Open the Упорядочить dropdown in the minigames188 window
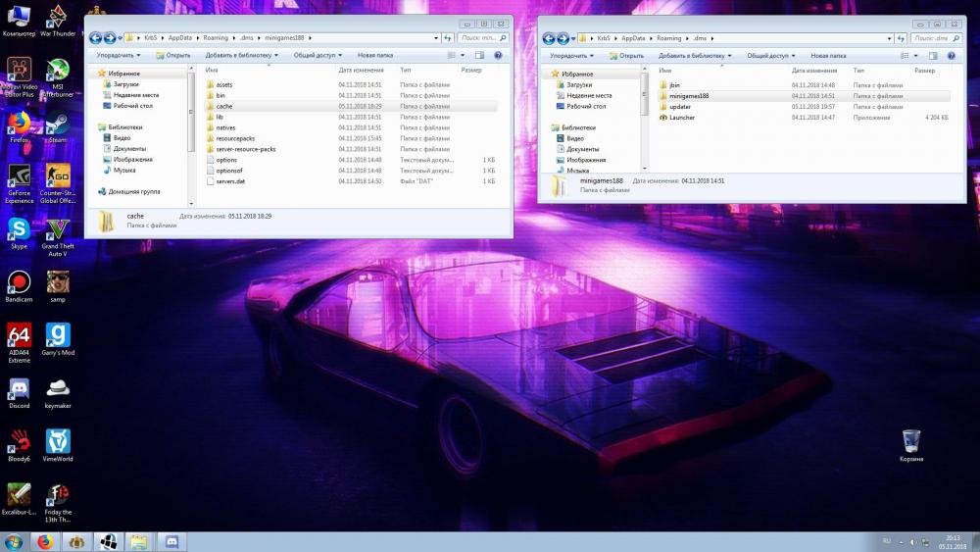This screenshot has width=980, height=552. point(119,56)
